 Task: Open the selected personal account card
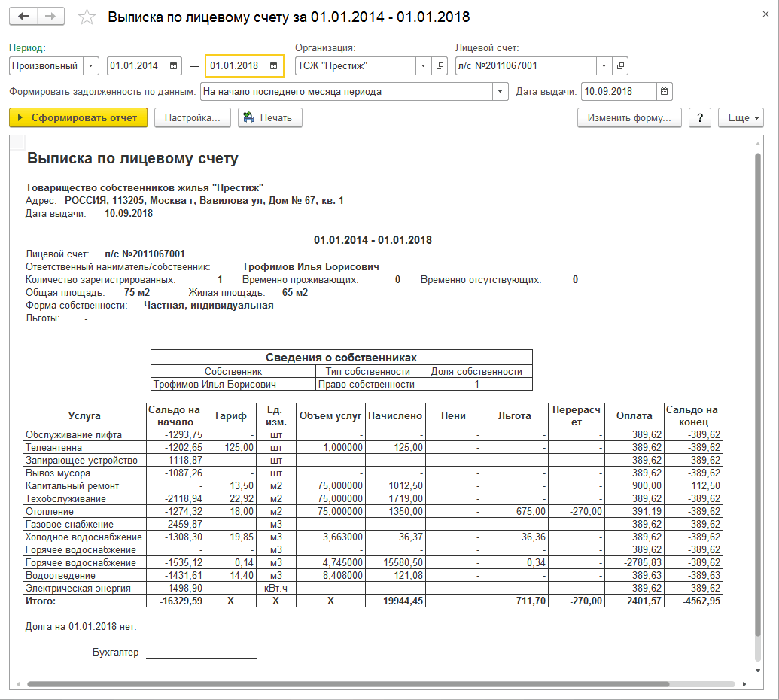[x=619, y=66]
